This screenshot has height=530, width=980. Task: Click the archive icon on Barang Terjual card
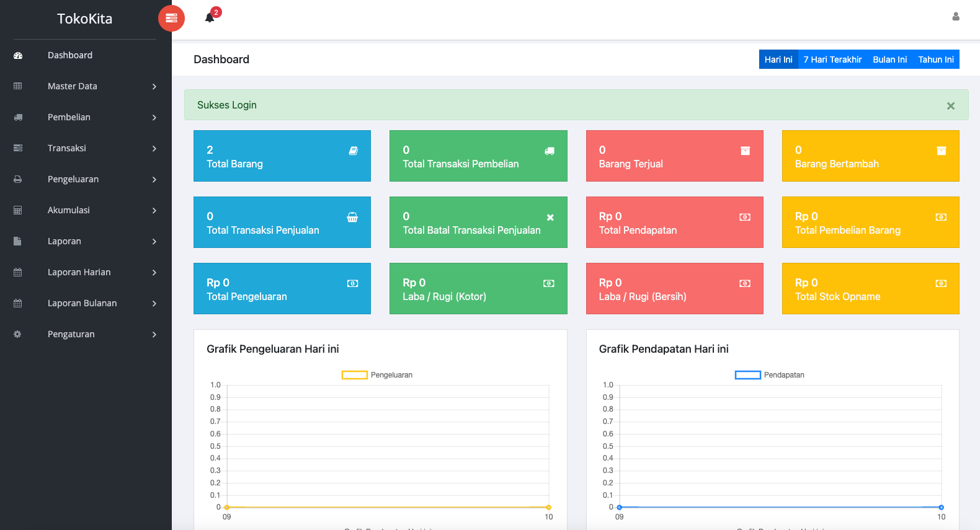(745, 151)
